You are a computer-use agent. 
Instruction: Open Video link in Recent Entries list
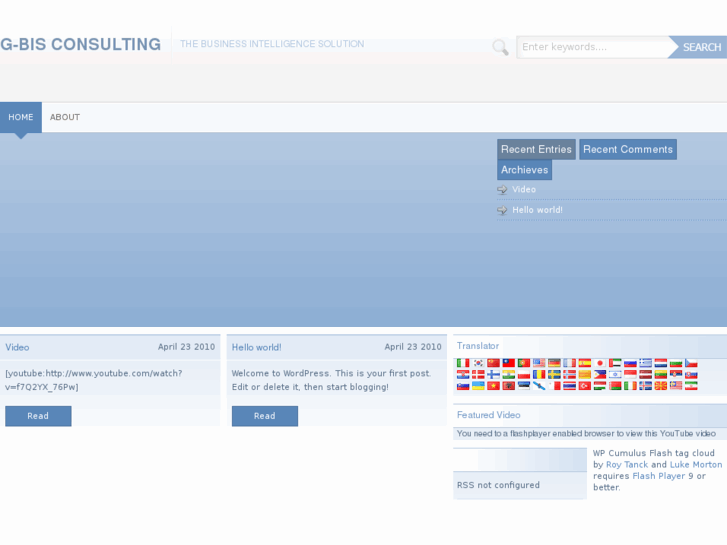[524, 189]
